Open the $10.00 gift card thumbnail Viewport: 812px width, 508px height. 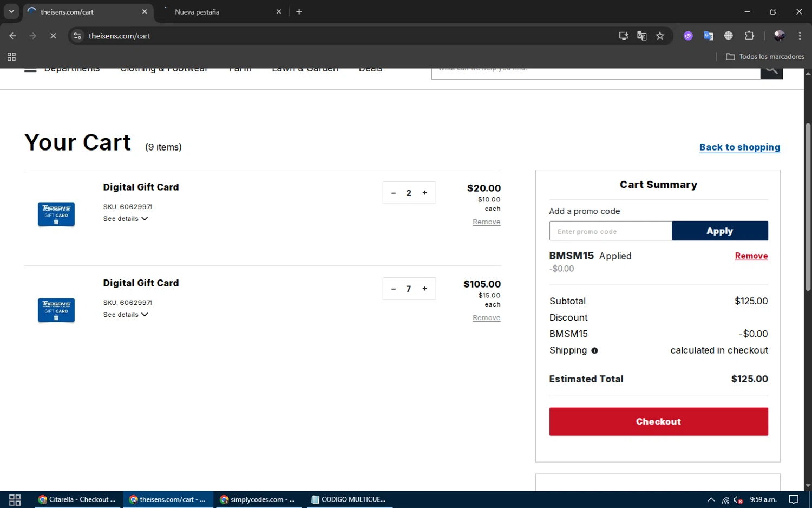point(56,214)
